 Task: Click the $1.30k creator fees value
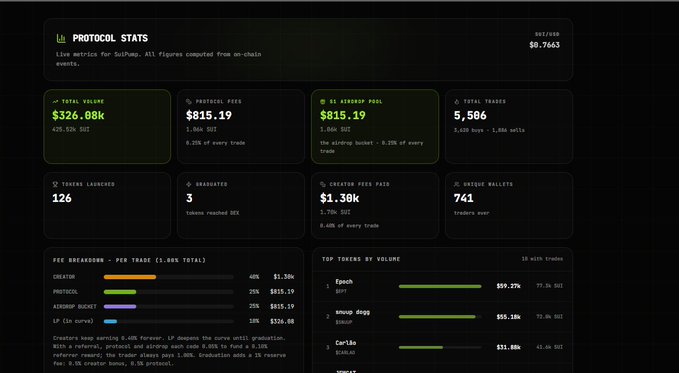click(x=340, y=198)
